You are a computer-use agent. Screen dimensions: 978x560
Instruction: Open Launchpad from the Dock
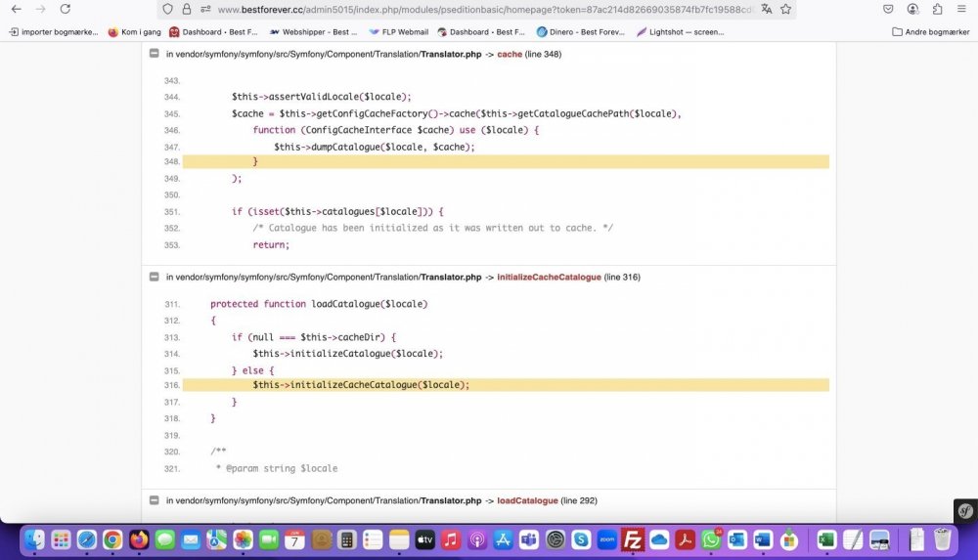61,539
